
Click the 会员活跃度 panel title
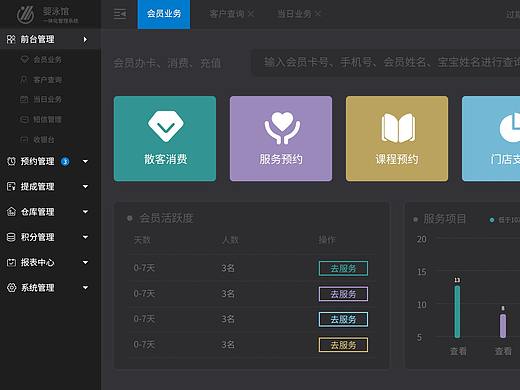pos(166,218)
